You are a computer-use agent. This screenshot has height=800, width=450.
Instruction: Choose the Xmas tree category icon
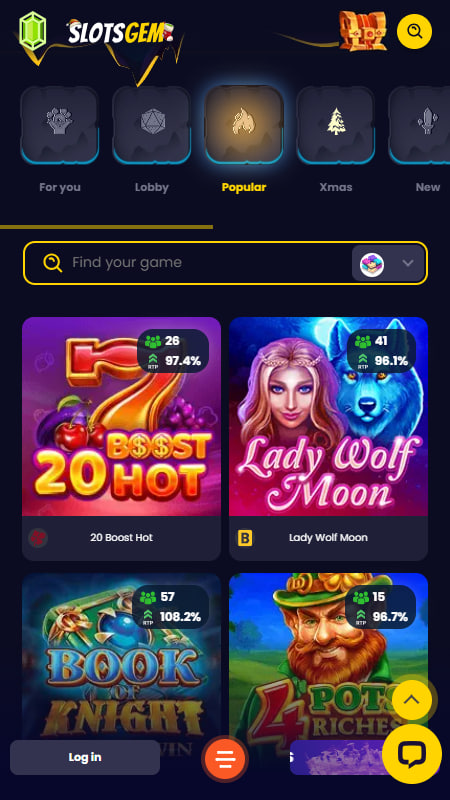(336, 124)
